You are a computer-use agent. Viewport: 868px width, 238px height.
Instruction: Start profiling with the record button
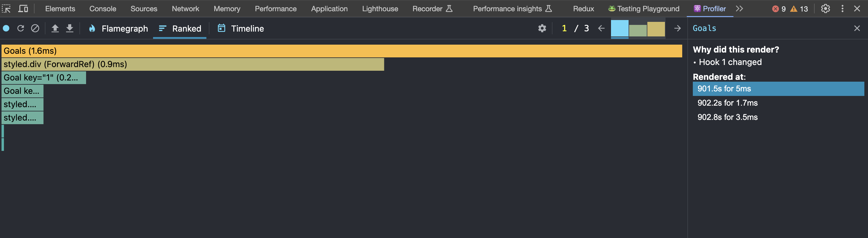click(6, 28)
